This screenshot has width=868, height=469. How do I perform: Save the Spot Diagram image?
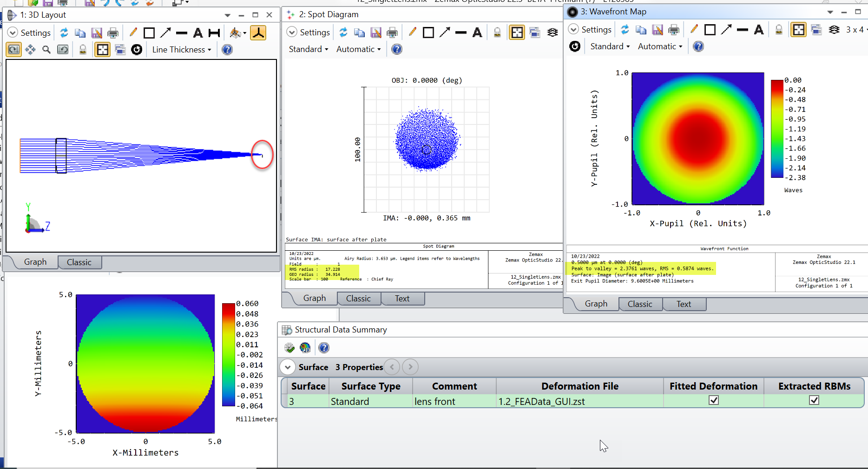point(376,32)
